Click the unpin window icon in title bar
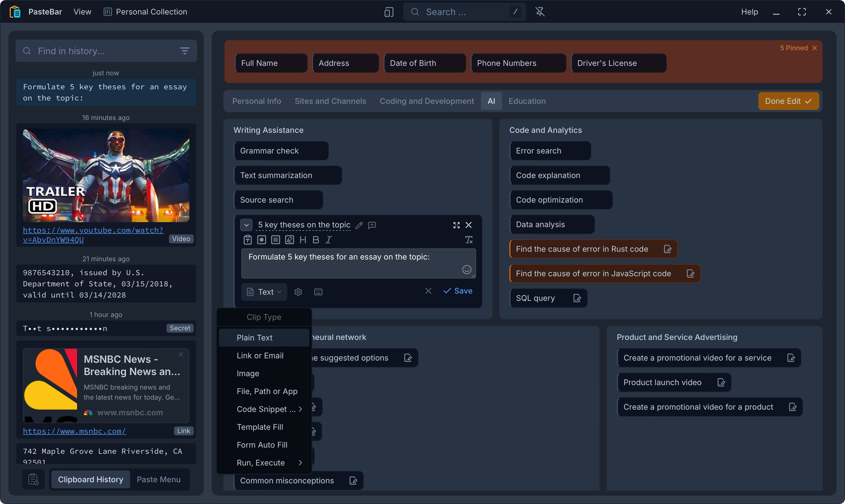The width and height of the screenshot is (845, 504). click(540, 12)
